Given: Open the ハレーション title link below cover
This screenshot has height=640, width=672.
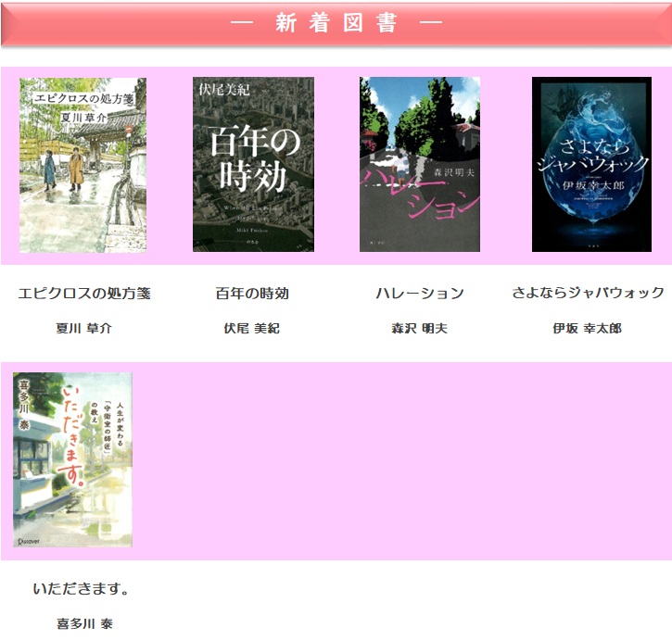Looking at the screenshot, I should click(x=420, y=294).
